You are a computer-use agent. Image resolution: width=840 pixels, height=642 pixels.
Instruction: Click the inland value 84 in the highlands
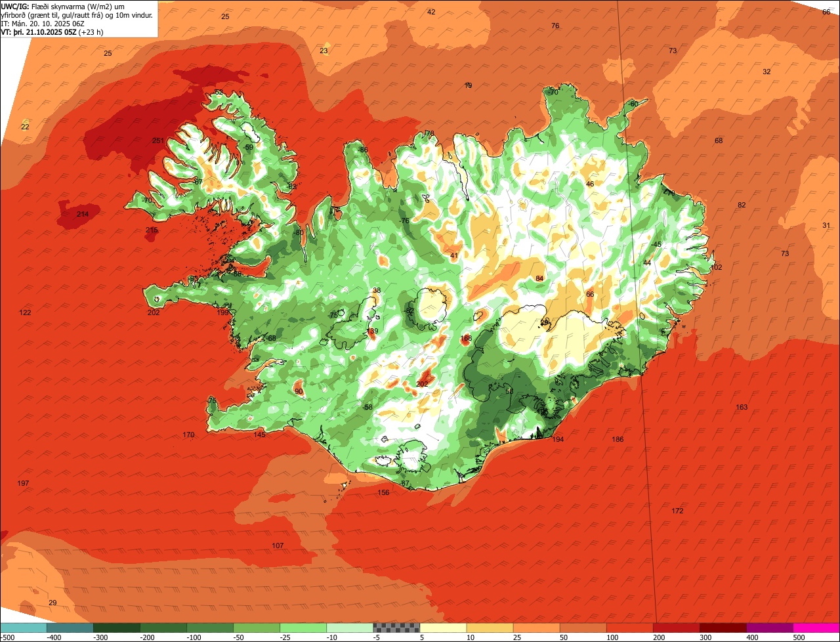[539, 279]
